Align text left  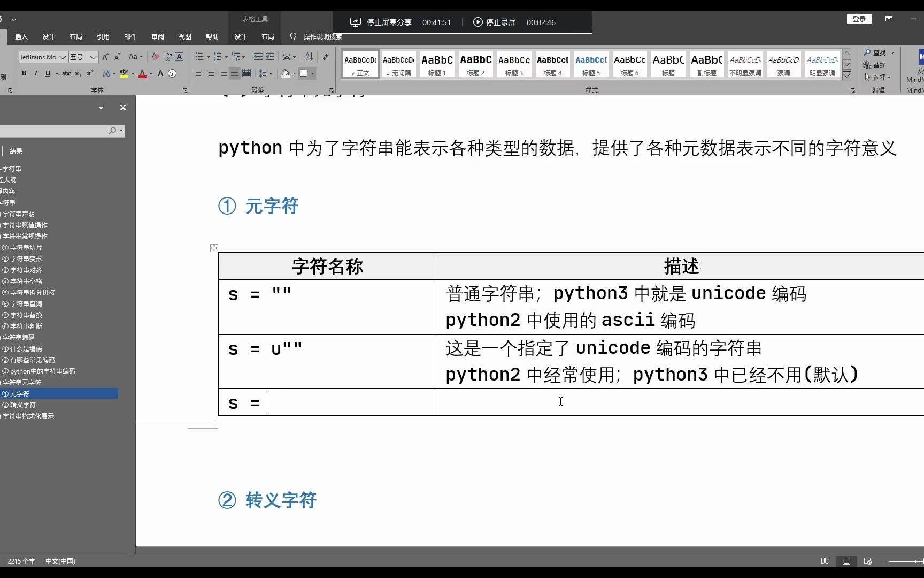pos(199,73)
